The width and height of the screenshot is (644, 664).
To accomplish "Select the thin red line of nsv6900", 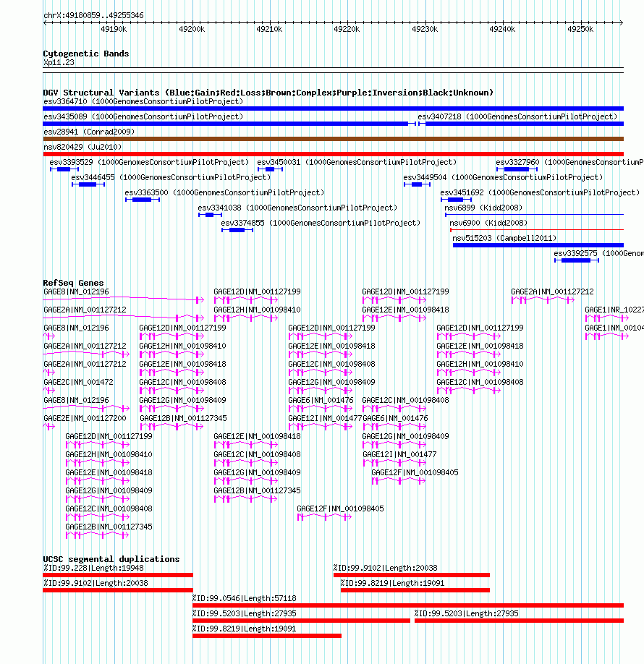I will [x=537, y=230].
